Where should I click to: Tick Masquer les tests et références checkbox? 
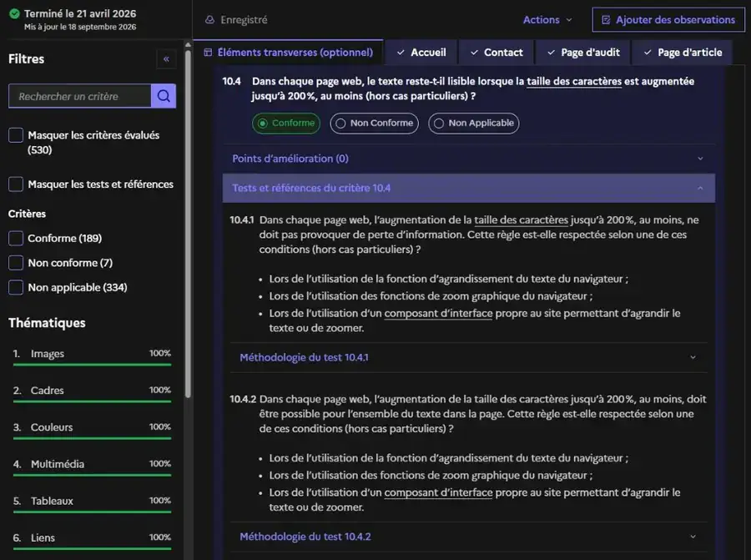(x=16, y=184)
